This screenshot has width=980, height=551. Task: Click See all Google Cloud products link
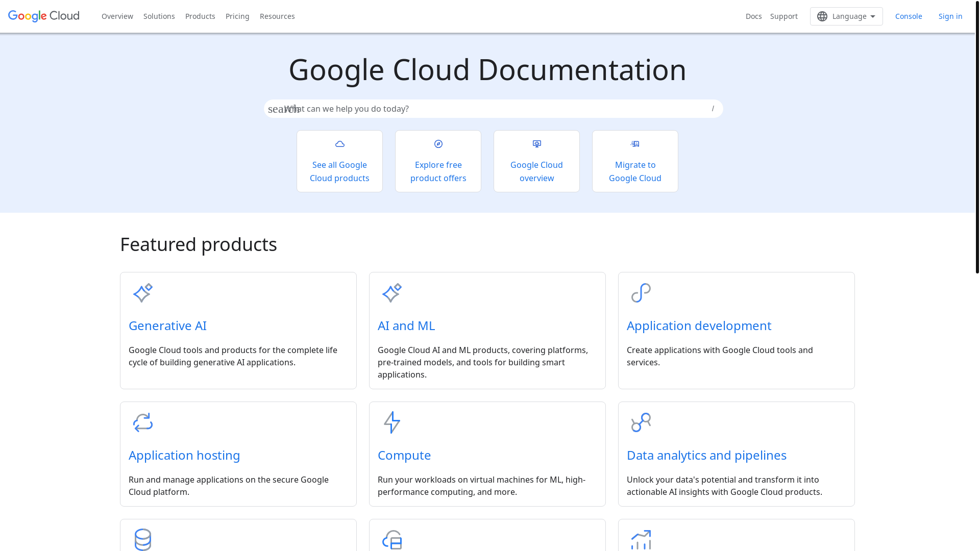click(339, 171)
